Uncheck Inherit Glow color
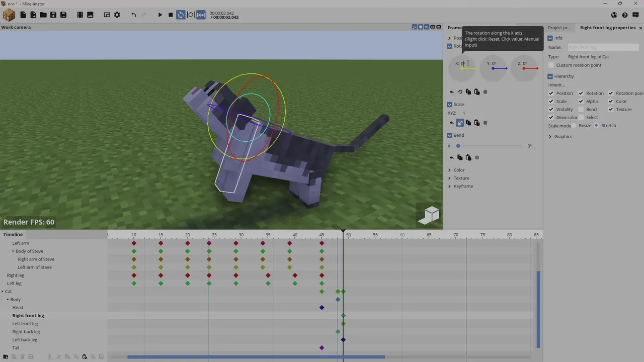This screenshot has height=362, width=644. click(x=551, y=118)
